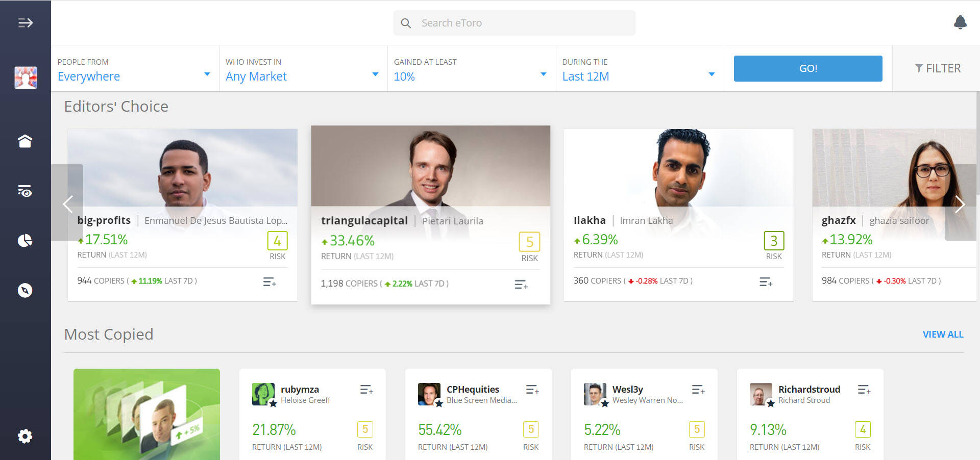Click 360 COPIERS text on Ilakha
980x460 pixels.
pyautogui.click(x=597, y=281)
